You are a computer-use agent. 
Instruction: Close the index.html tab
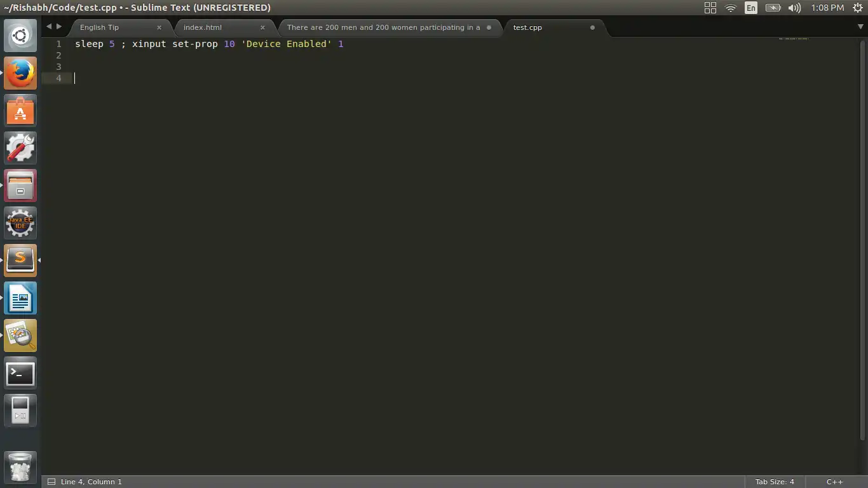[x=262, y=27]
